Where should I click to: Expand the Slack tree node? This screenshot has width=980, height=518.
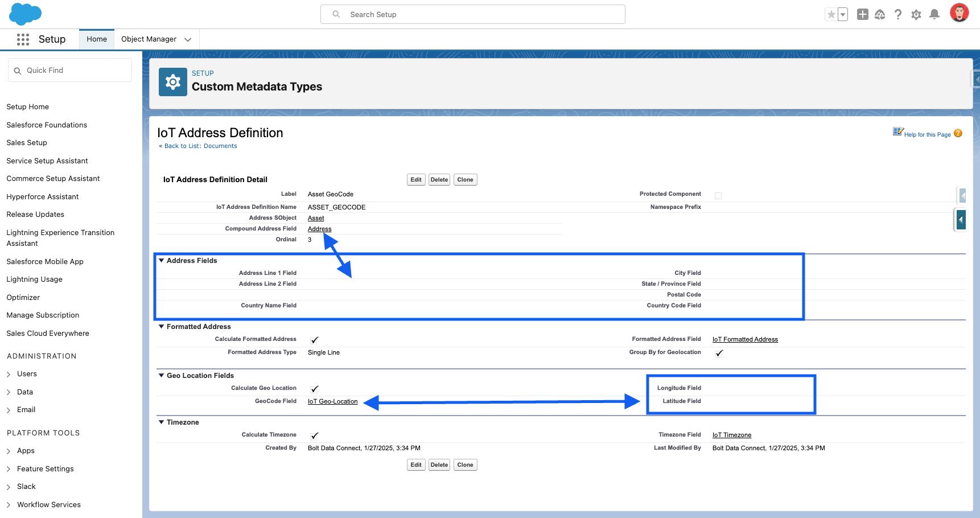point(9,487)
